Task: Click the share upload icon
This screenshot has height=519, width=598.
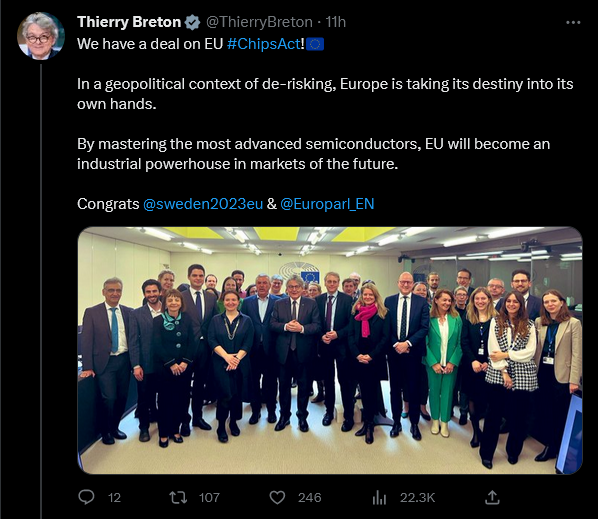Action: pos(492,497)
